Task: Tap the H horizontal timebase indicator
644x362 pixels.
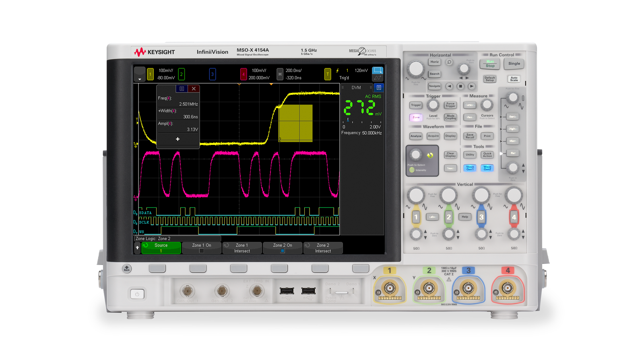Action: click(280, 74)
